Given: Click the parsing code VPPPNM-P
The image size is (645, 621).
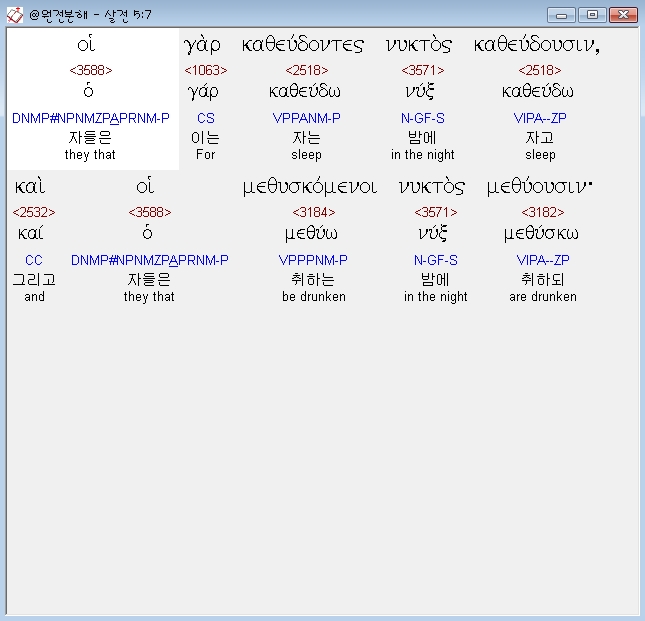Looking at the screenshot, I should [x=313, y=260].
